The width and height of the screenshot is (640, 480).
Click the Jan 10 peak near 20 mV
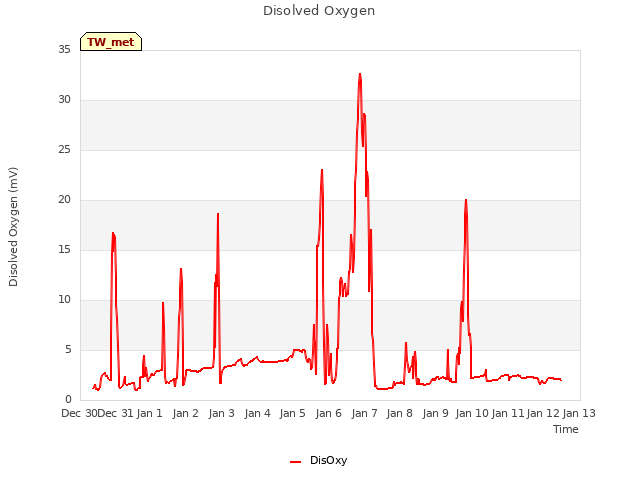pos(466,200)
